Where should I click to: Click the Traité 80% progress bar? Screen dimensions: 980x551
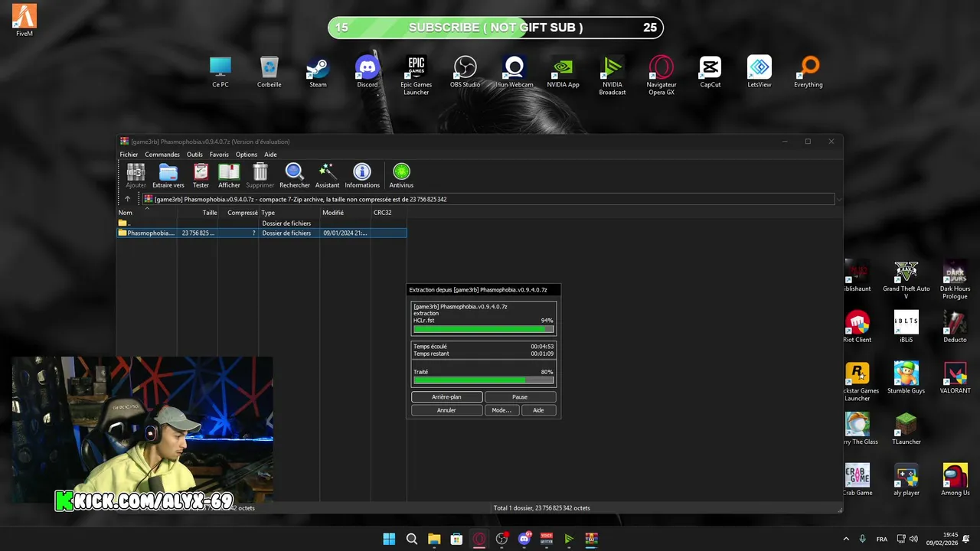pyautogui.click(x=483, y=380)
